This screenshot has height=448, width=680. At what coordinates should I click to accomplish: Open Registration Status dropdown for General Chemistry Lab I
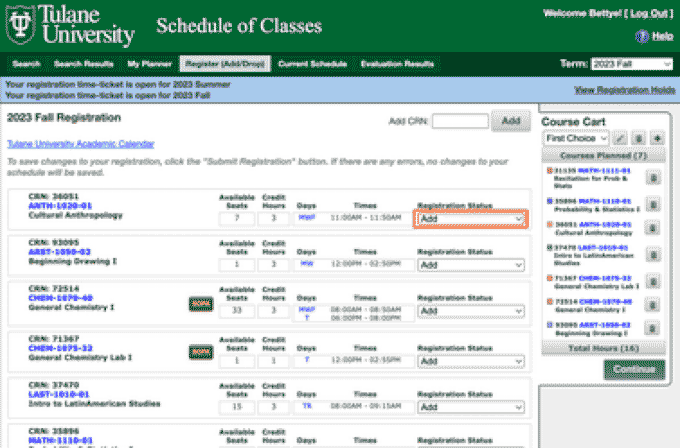pyautogui.click(x=471, y=361)
